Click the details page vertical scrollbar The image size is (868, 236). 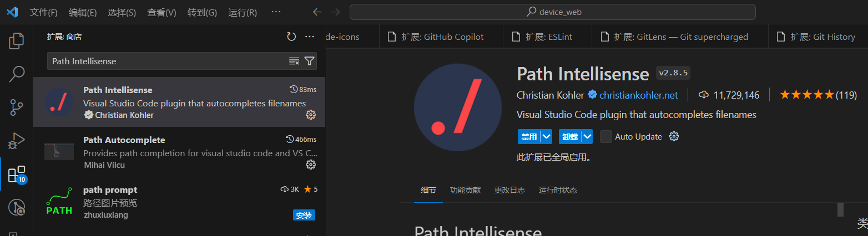click(840, 209)
